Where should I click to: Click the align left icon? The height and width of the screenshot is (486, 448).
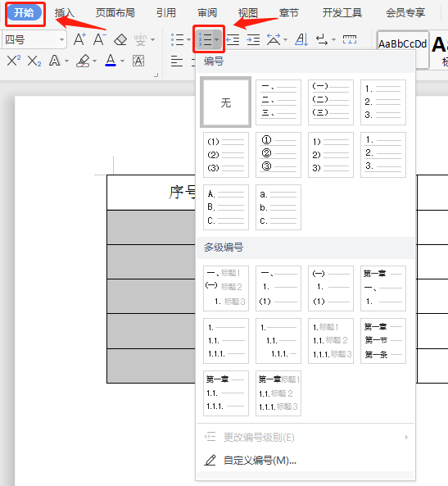click(x=177, y=61)
